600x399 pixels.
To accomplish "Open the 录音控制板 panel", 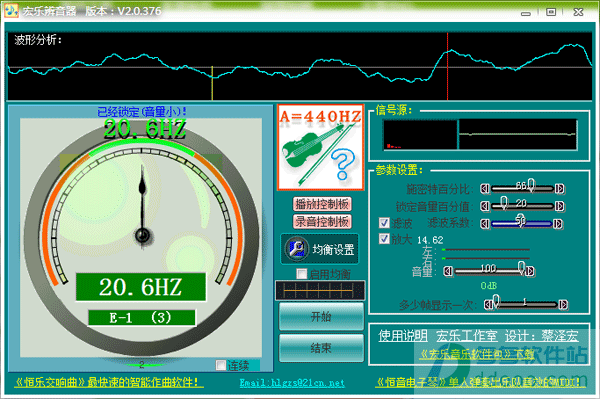I will click(322, 222).
